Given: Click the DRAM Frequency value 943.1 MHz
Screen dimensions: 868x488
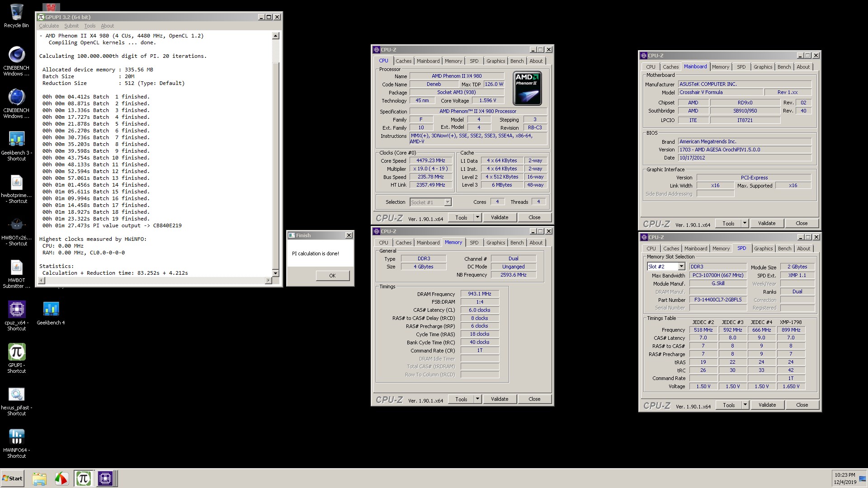Looking at the screenshot, I should click(x=480, y=294).
